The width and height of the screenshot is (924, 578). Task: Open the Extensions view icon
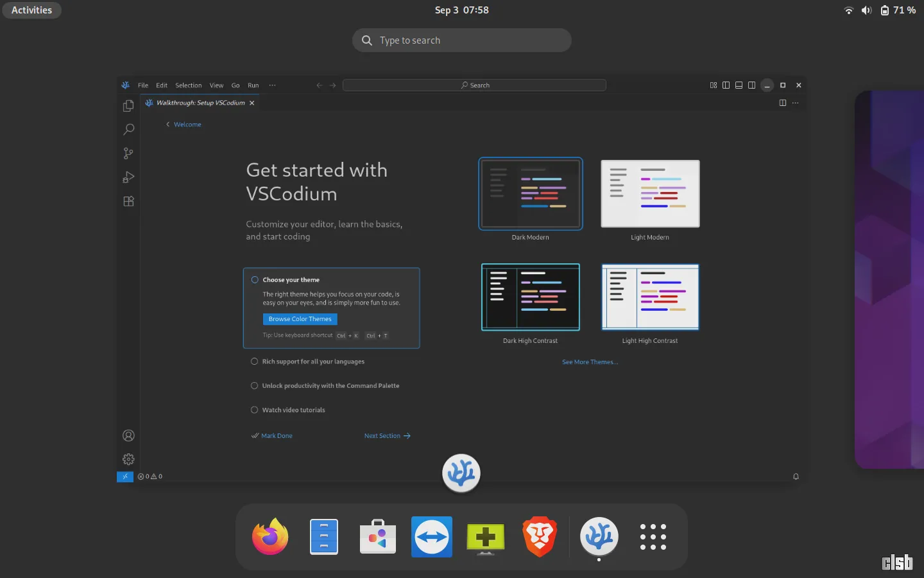[128, 201]
